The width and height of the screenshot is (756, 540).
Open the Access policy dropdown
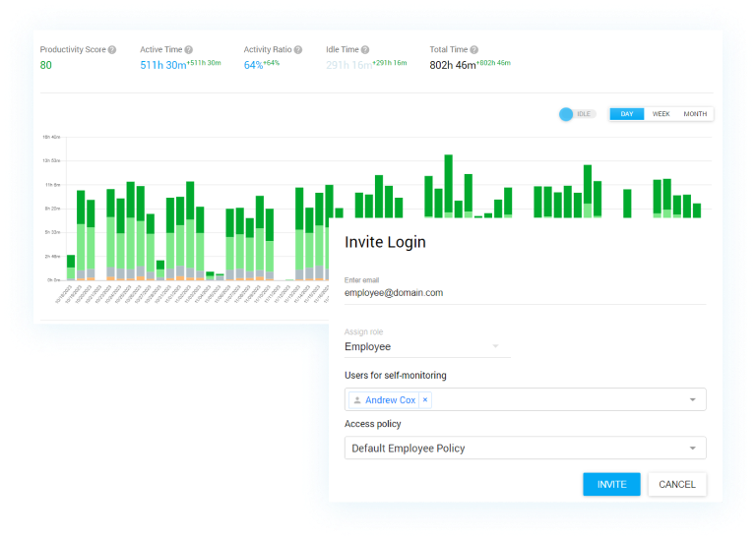point(692,449)
